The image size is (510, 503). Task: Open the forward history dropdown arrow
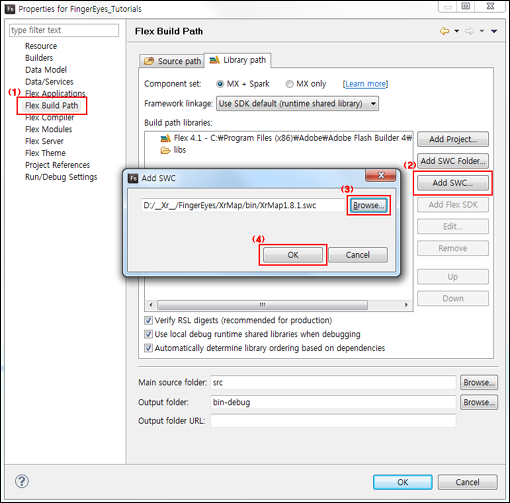[482, 31]
